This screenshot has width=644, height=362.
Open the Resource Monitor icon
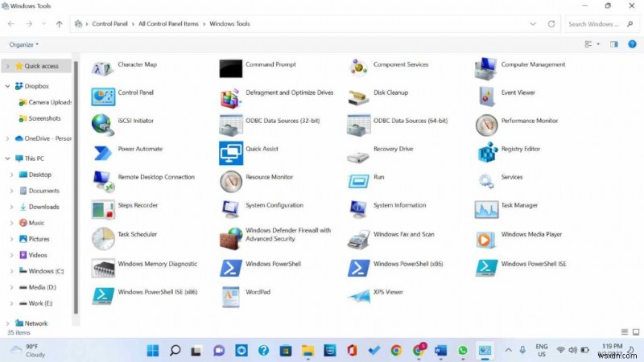pyautogui.click(x=230, y=182)
